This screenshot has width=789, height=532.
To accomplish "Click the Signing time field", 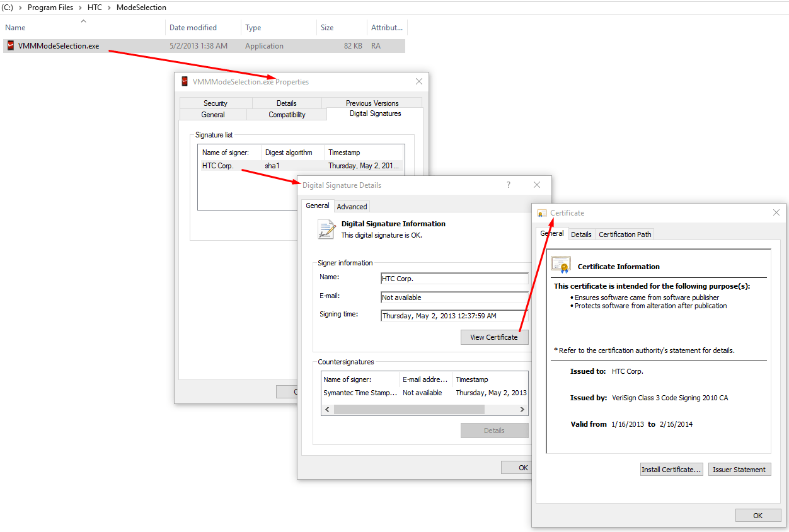I will coord(454,316).
